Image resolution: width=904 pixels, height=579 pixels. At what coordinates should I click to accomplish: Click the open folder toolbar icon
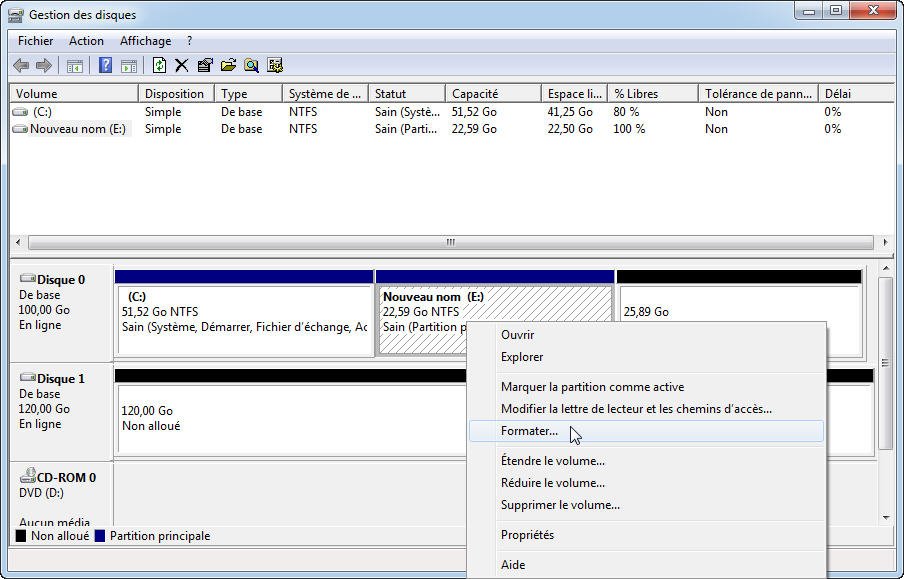coord(228,66)
